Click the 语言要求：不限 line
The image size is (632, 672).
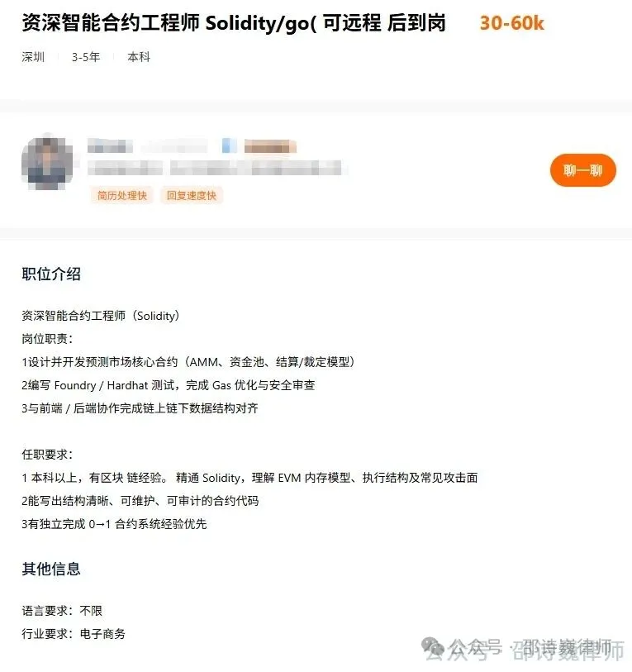click(x=62, y=611)
